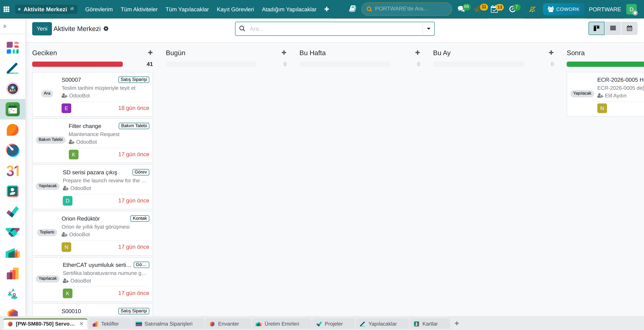
Task: Click the Aktivite Merkezi settings gear icon
Action: pos(106,29)
